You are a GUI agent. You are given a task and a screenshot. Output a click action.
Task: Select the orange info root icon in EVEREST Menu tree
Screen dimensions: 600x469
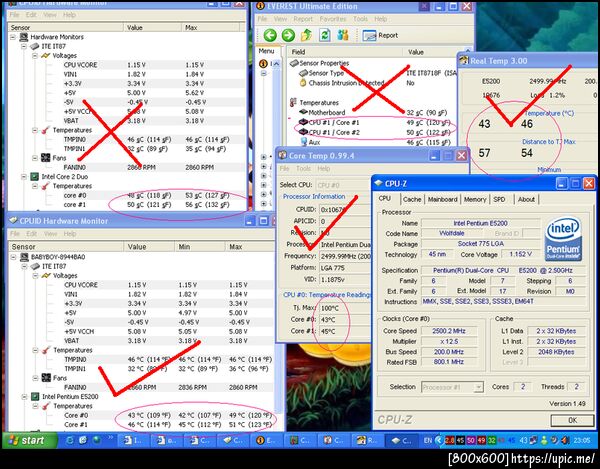[x=263, y=64]
